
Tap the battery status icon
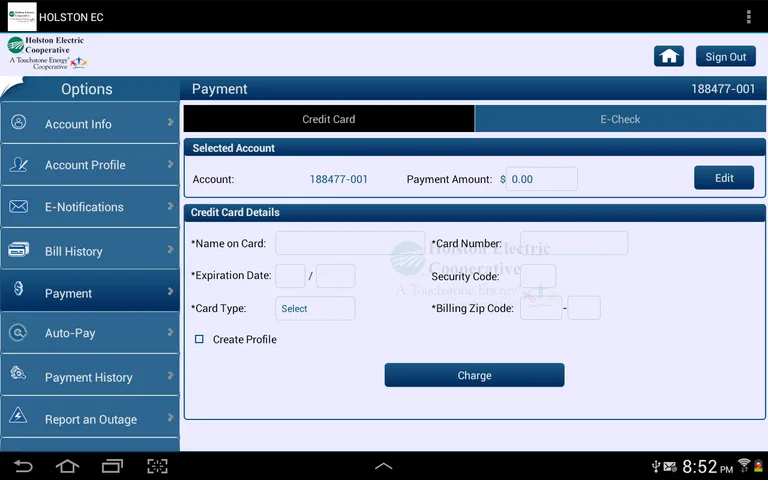point(759,465)
